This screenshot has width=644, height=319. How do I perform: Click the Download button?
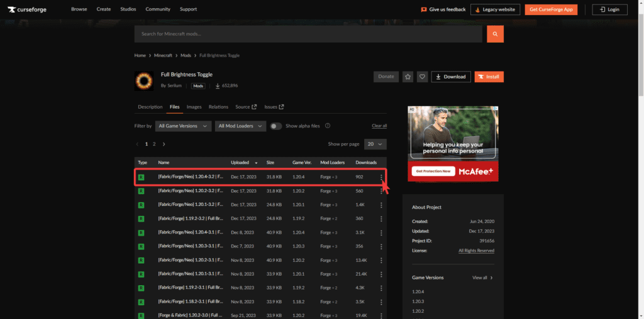451,77
